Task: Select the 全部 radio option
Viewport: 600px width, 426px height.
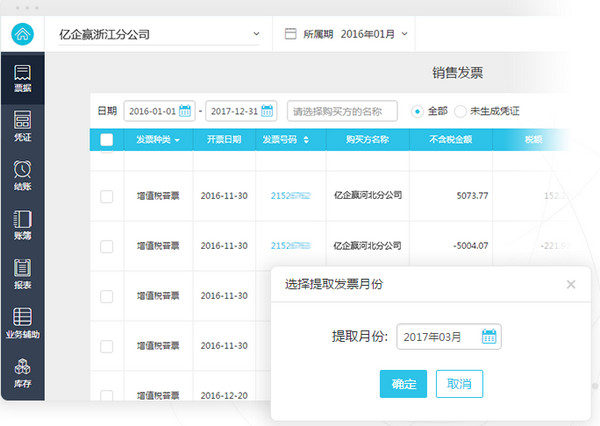Action: coord(417,111)
